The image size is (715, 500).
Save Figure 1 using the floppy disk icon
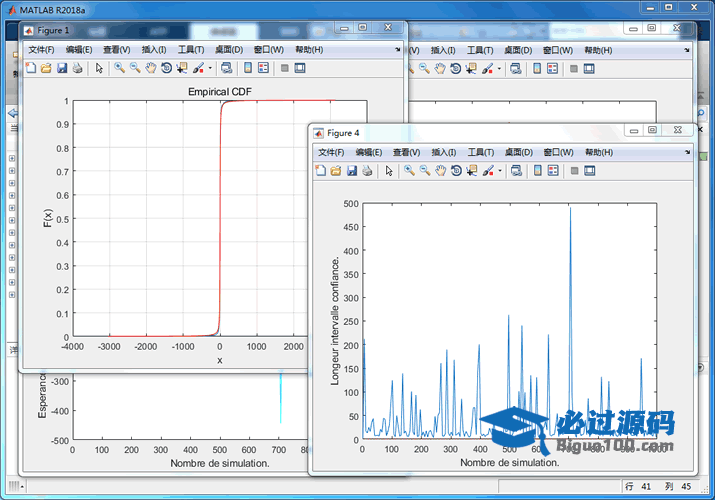point(62,68)
